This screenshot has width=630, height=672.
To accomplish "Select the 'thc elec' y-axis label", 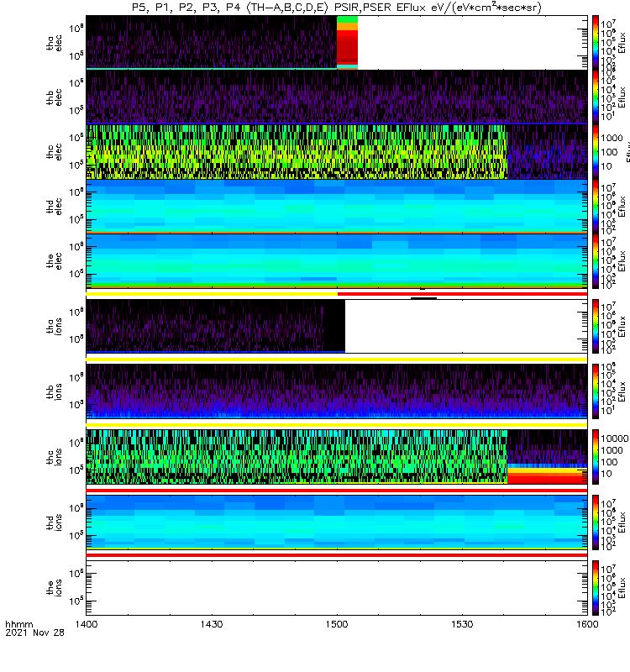I will click(55, 152).
